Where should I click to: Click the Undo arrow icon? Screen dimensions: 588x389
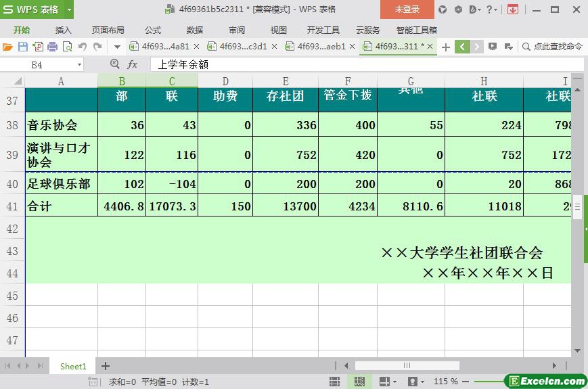(x=82, y=47)
